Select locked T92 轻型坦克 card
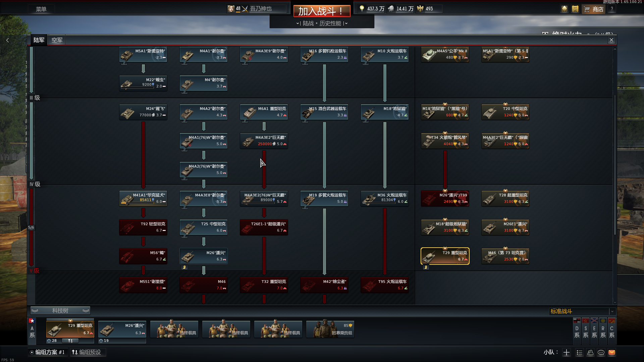This screenshot has width=644, height=362. point(143,227)
